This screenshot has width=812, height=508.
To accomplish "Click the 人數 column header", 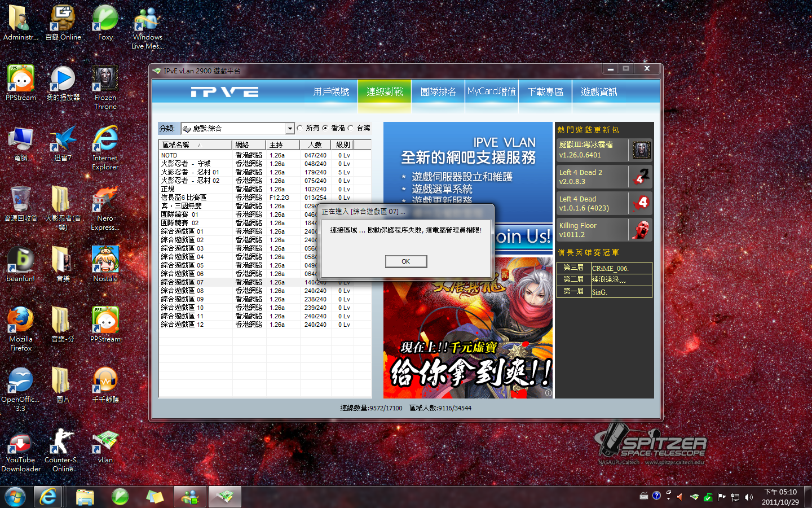I will pyautogui.click(x=315, y=144).
